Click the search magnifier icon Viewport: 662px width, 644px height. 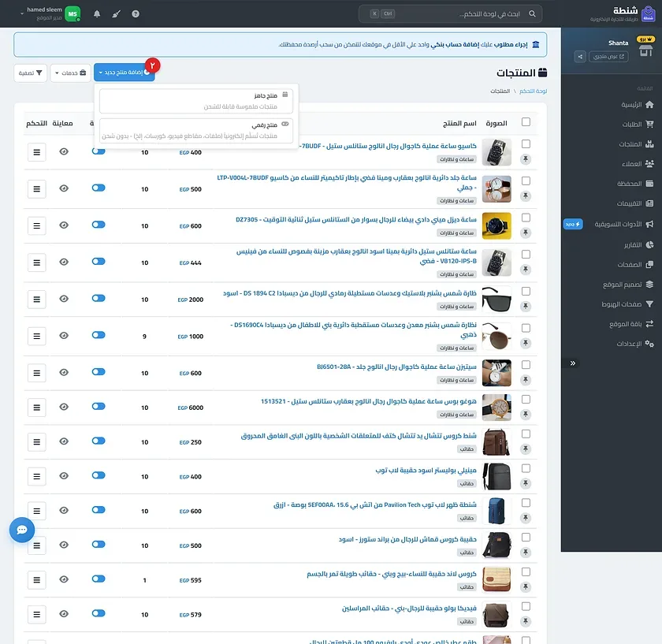coord(532,14)
